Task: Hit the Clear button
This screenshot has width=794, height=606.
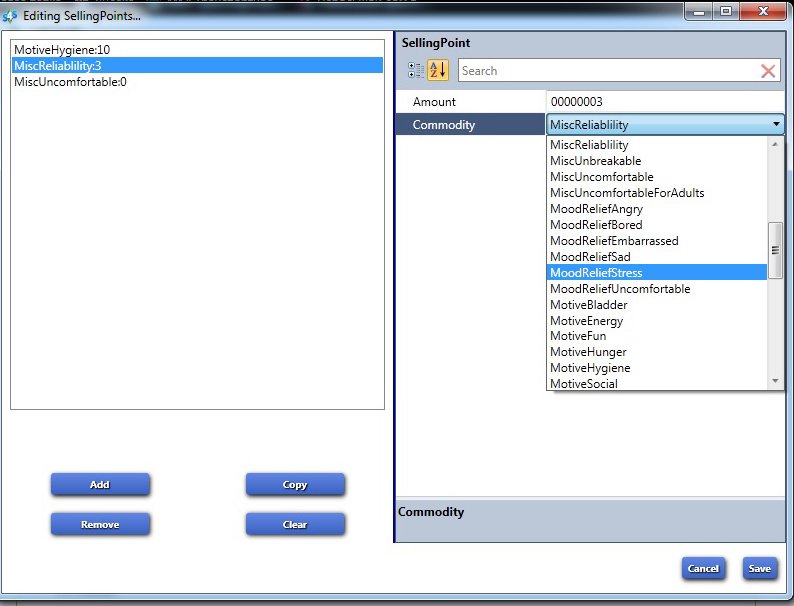Action: click(295, 524)
